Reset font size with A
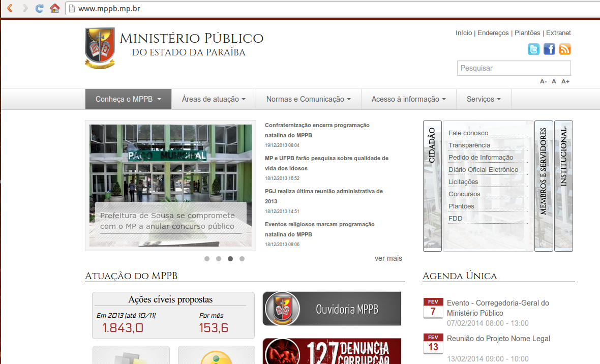The width and height of the screenshot is (600, 364). pyautogui.click(x=554, y=81)
